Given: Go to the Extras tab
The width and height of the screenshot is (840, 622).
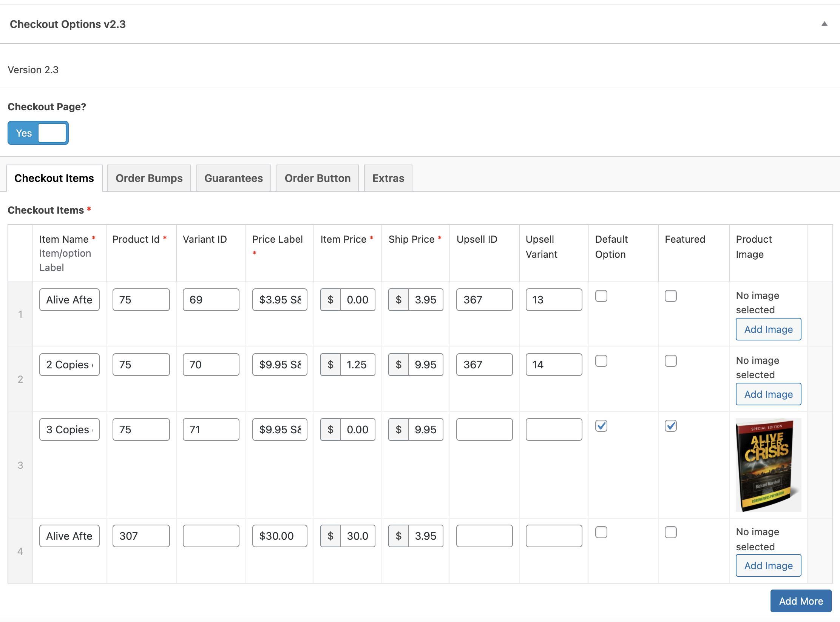Looking at the screenshot, I should [388, 178].
